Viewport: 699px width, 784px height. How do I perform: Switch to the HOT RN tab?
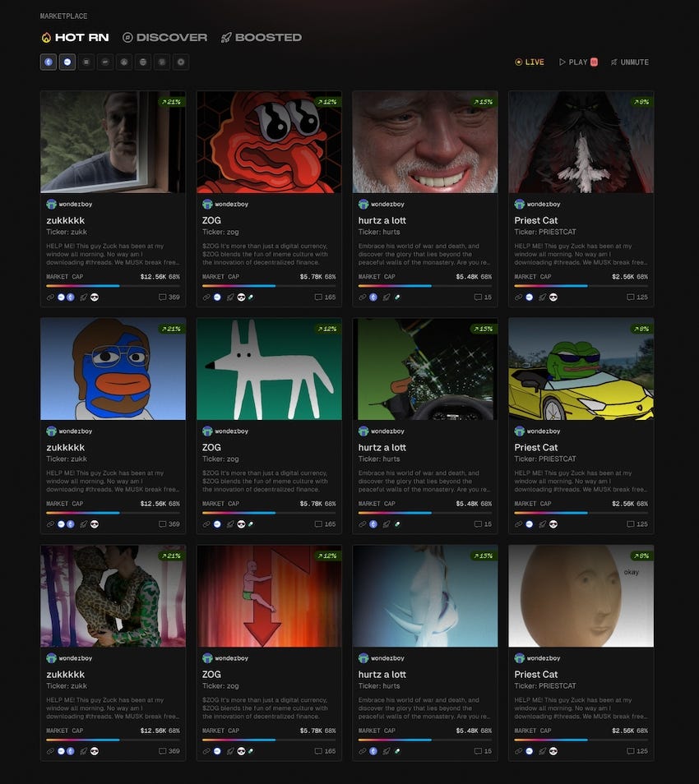(75, 38)
